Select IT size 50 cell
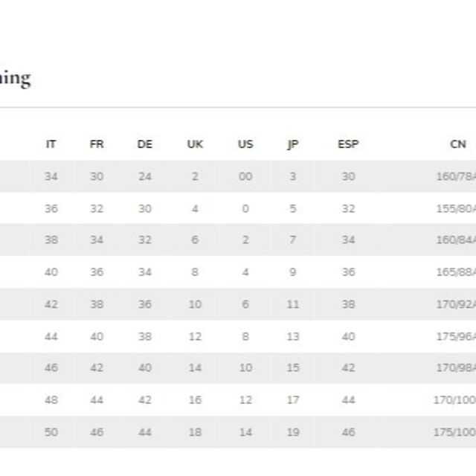476x476 pixels. pyautogui.click(x=51, y=432)
